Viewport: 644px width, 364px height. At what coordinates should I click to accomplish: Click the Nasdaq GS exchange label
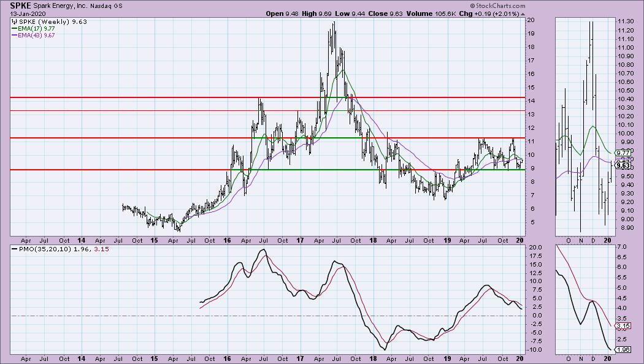coord(106,6)
